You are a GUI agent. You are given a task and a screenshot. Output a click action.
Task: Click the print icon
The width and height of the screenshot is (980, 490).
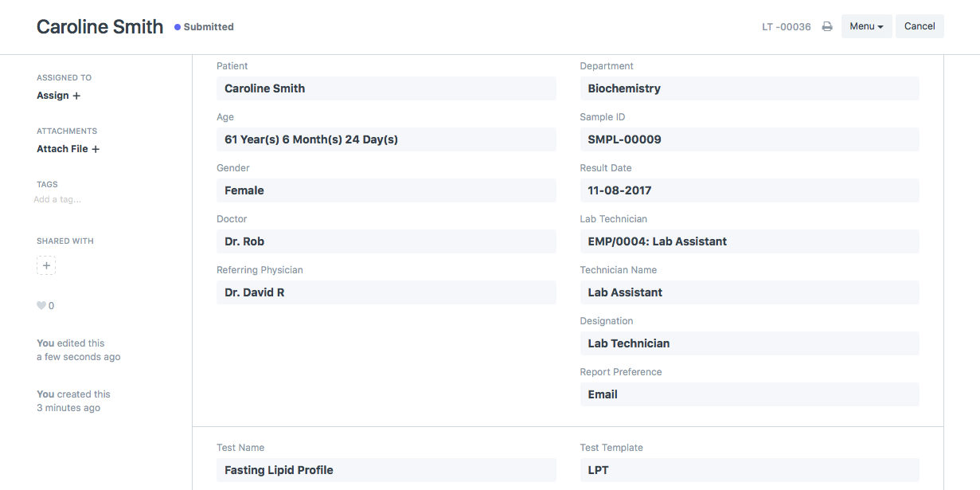827,26
